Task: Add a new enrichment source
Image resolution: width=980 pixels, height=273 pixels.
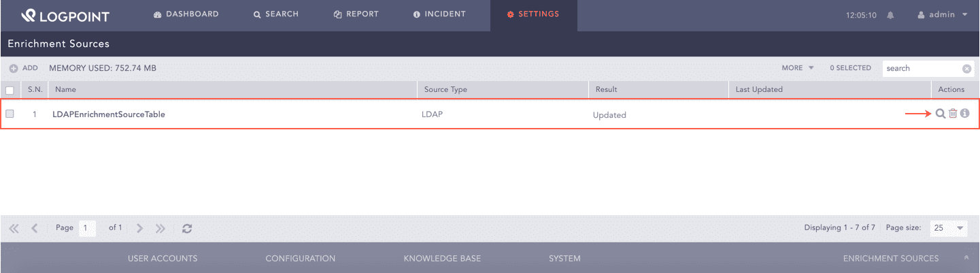Action: point(23,68)
